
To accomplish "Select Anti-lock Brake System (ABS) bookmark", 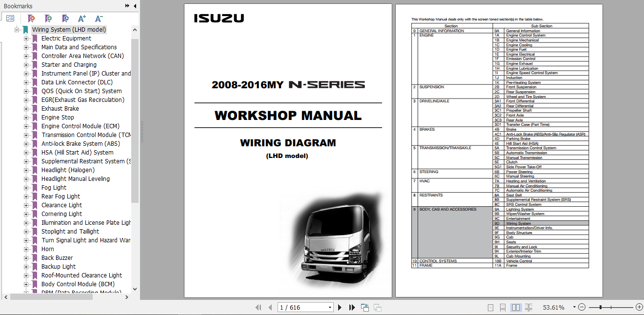I will 80,144.
